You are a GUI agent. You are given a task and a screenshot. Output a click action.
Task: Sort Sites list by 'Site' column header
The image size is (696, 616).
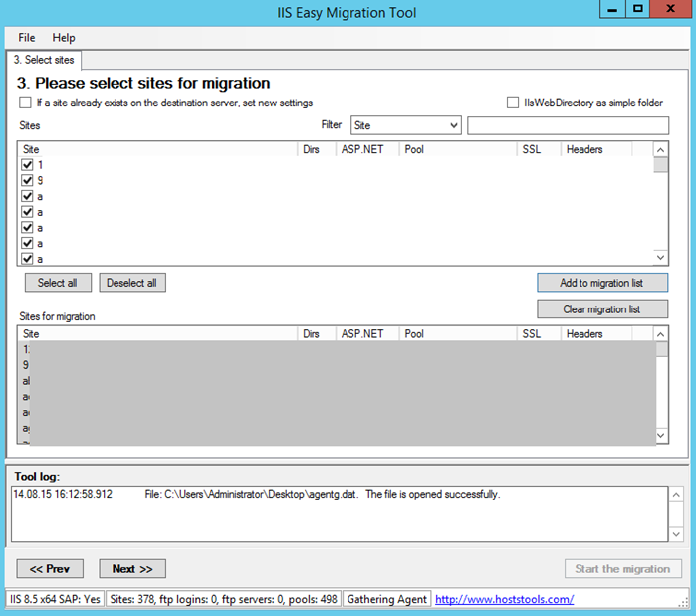tap(157, 149)
